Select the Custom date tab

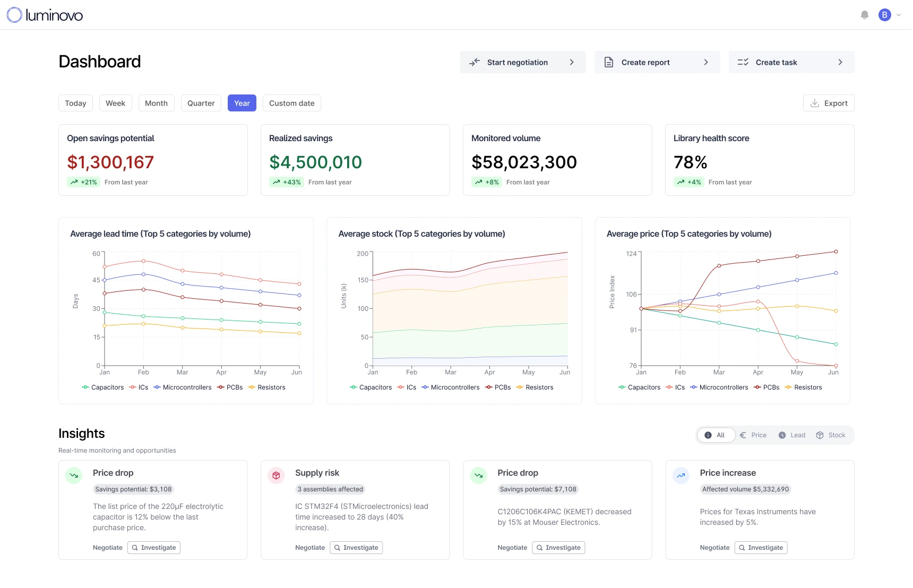[x=291, y=103]
